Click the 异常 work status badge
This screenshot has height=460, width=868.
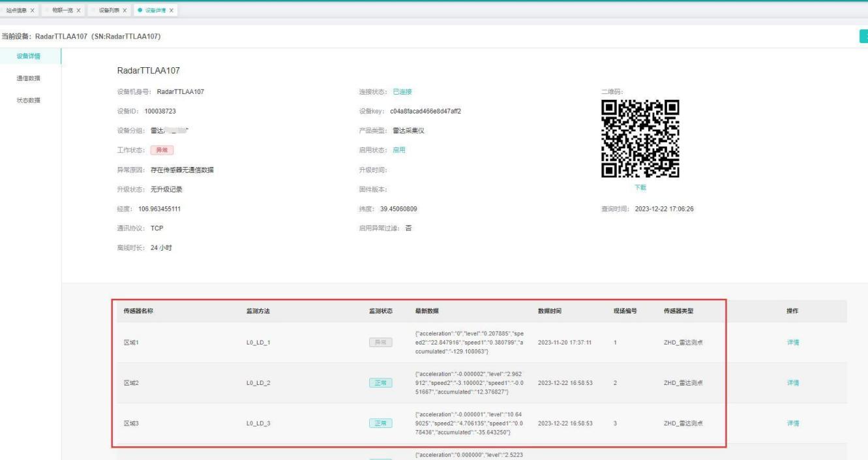162,150
